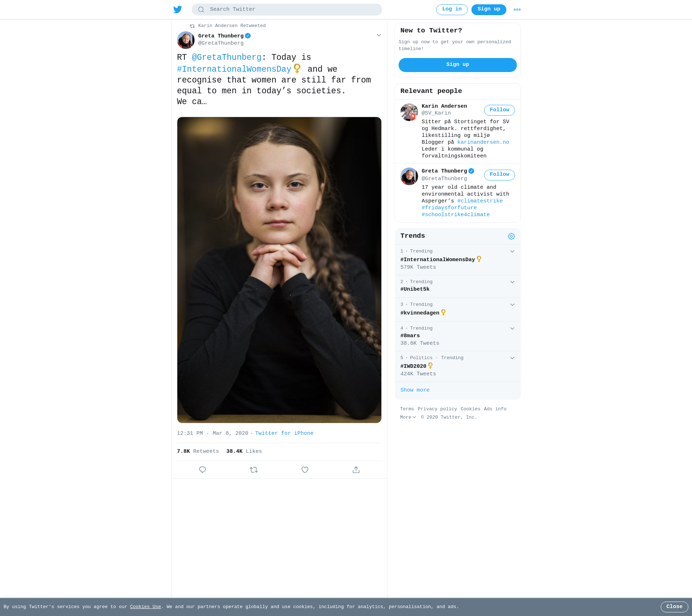Open the three-dots more menu in header
The image size is (692, 616).
(x=517, y=10)
